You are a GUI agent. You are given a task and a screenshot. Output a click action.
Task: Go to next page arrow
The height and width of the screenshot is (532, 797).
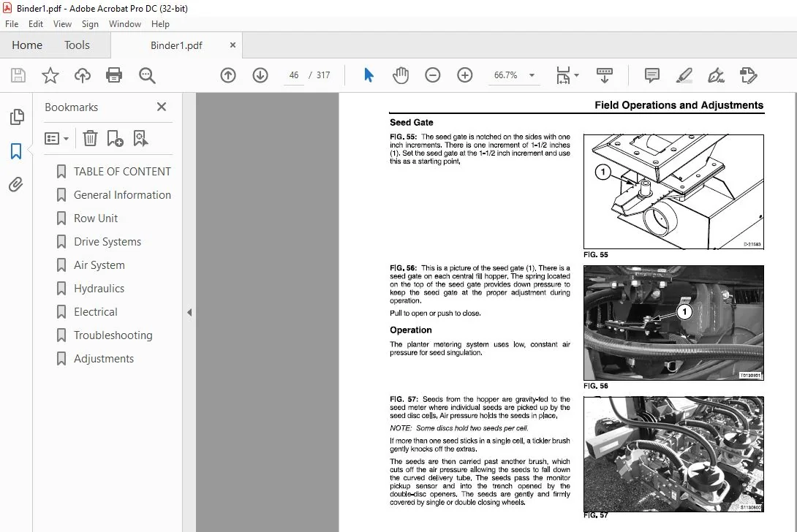tap(260, 75)
